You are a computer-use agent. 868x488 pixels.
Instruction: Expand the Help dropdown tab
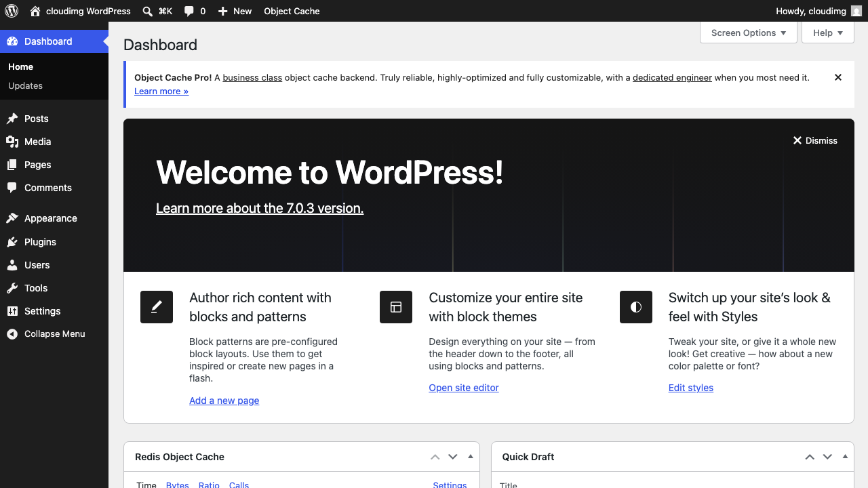coord(828,33)
